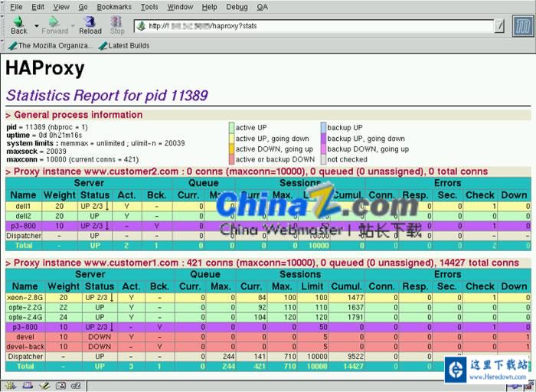Click cumulative sessions value '1791'

pos(355,317)
